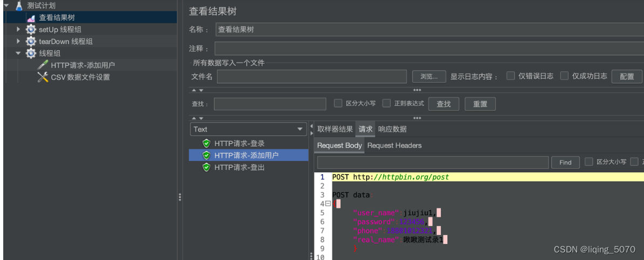
Task: Click the vertical divider handle beside tree panel
Action: (180, 197)
